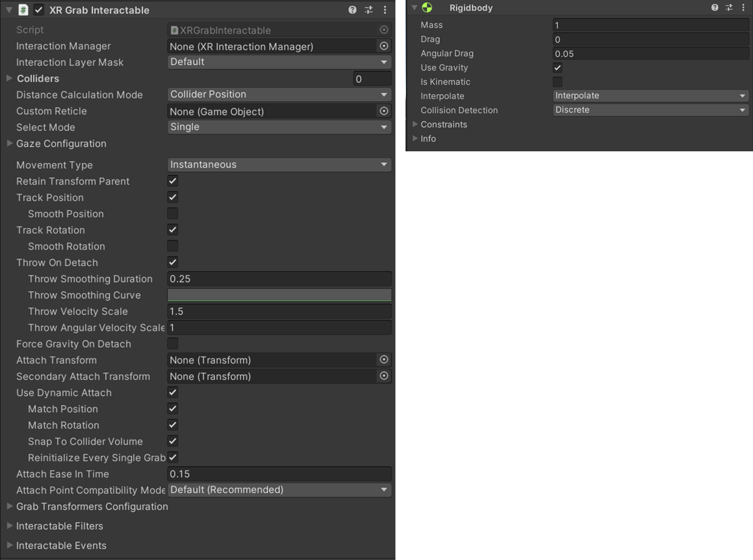
Task: Open Attach Point Compatibility Mode dropdown
Action: click(279, 490)
